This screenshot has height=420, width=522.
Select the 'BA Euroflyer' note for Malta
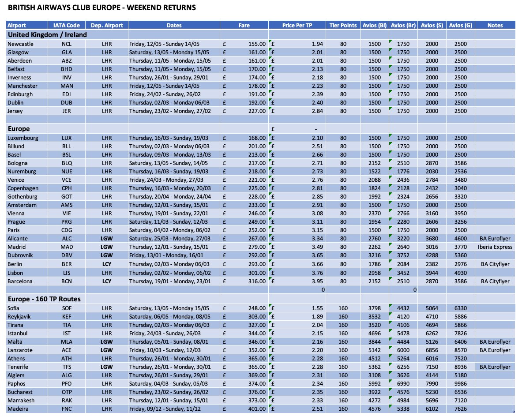click(x=495, y=342)
